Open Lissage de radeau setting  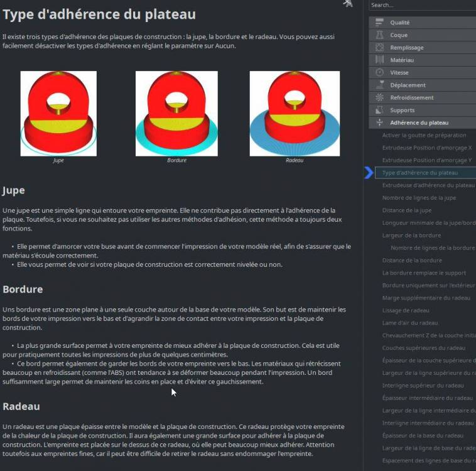pyautogui.click(x=406, y=310)
